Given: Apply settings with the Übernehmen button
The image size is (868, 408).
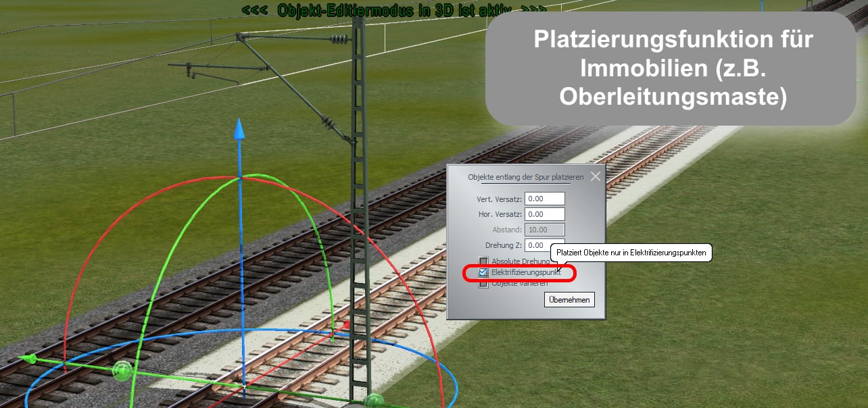Looking at the screenshot, I should [x=569, y=299].
